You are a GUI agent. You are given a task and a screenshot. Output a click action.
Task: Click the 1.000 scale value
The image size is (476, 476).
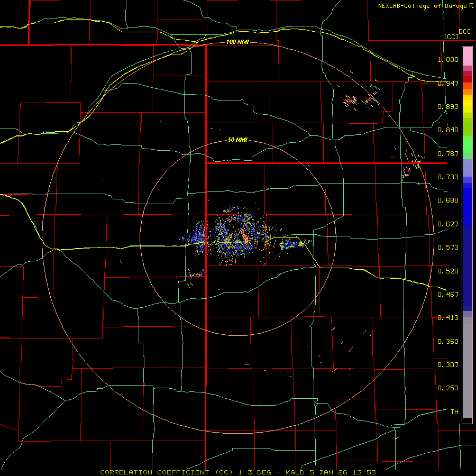coord(448,59)
